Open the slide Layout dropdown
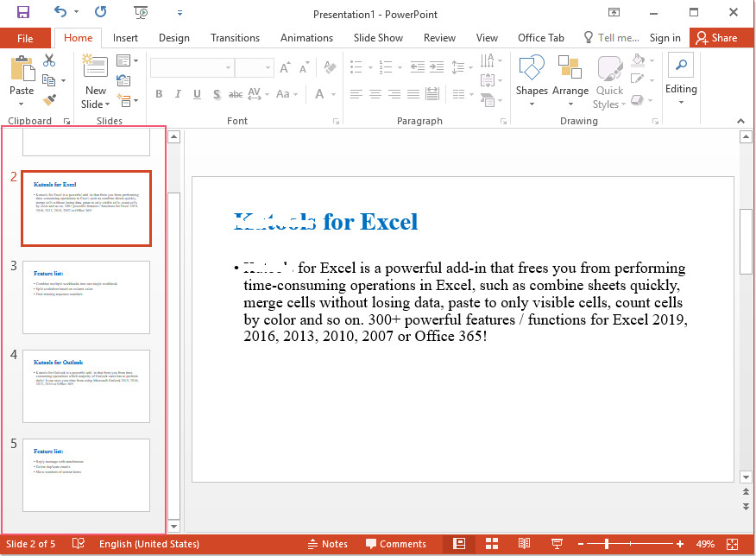This screenshot has width=756, height=556. (127, 60)
